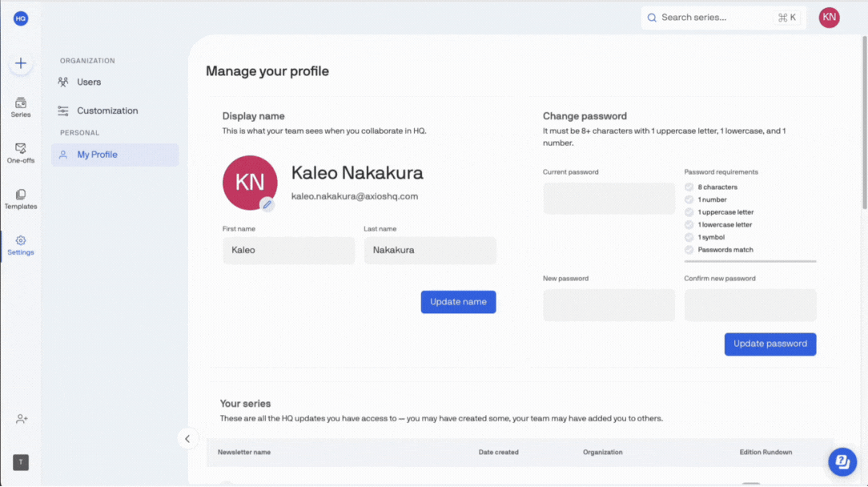This screenshot has width=868, height=487.
Task: Click the HQ logo icon
Action: coord(21,18)
